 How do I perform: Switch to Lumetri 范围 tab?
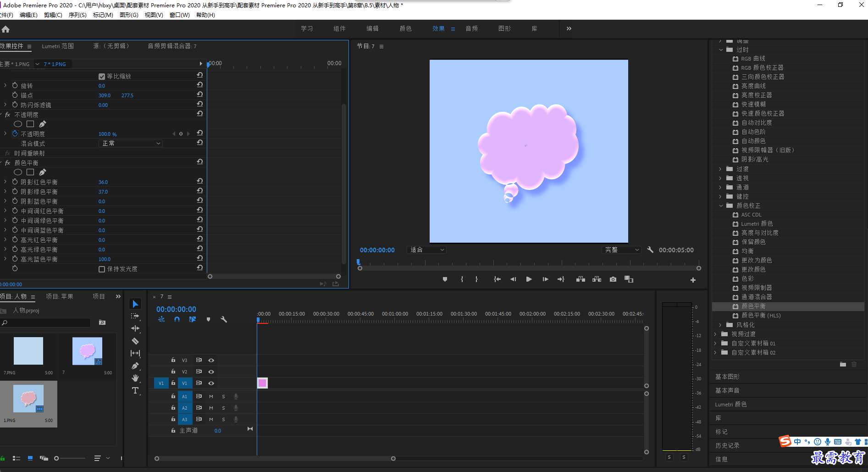58,46
